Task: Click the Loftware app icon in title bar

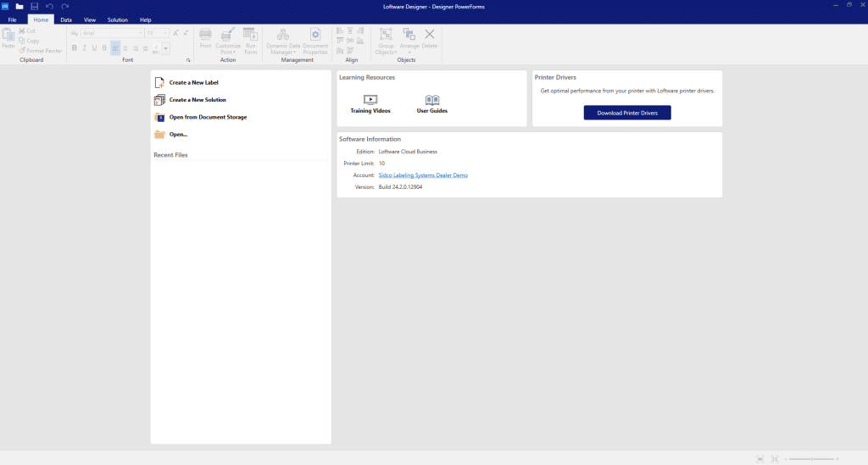Action: [5, 6]
